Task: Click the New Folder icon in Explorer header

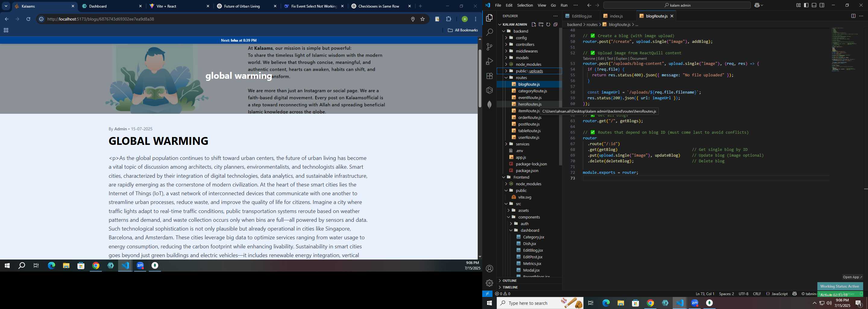Action: pyautogui.click(x=541, y=24)
